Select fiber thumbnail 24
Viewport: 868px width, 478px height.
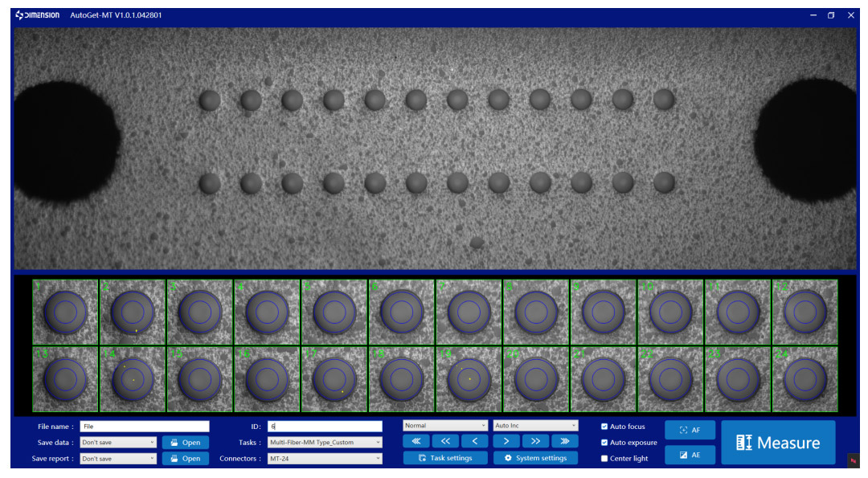click(x=805, y=379)
